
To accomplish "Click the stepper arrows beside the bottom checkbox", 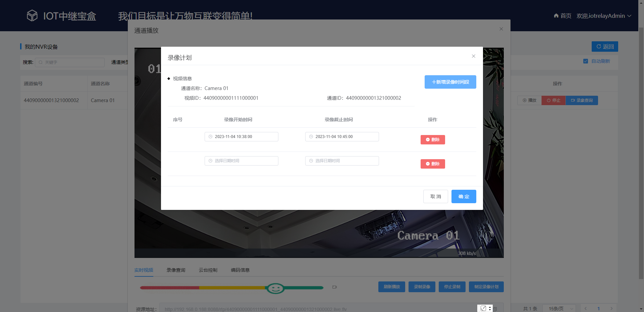I will 490,308.
